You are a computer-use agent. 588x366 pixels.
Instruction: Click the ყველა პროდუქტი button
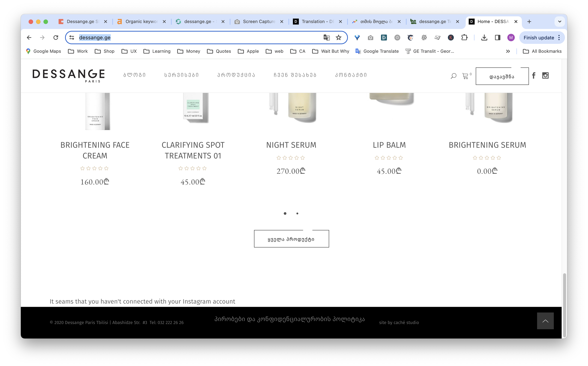291,239
